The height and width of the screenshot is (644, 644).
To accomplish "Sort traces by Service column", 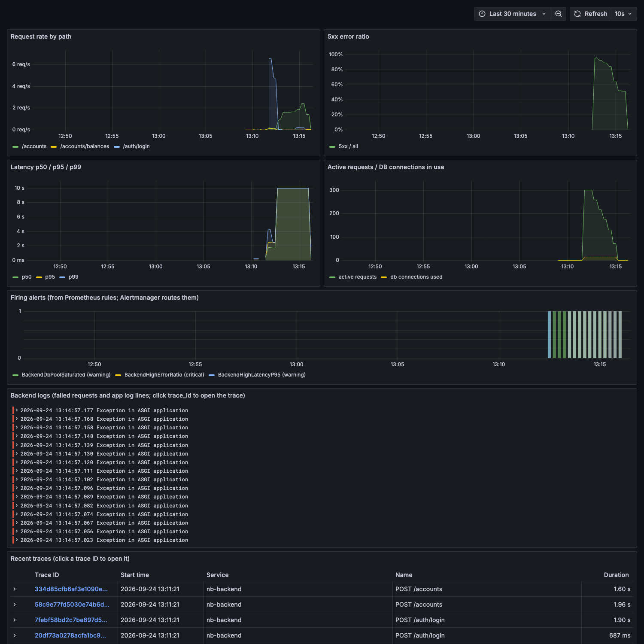I will point(218,575).
